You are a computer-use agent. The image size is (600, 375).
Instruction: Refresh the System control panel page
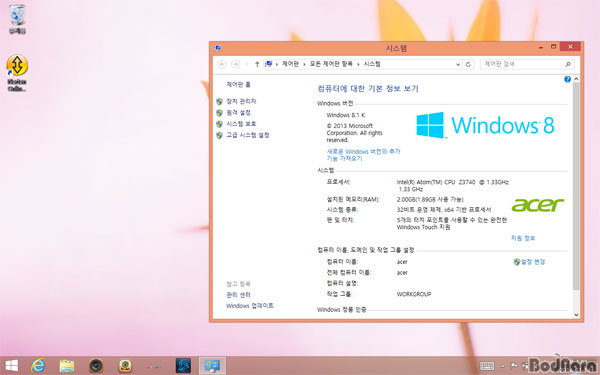[x=468, y=64]
